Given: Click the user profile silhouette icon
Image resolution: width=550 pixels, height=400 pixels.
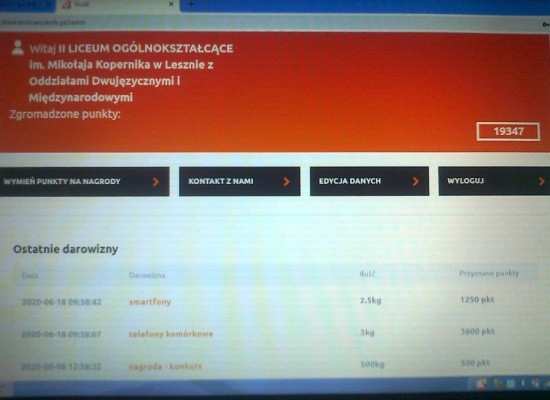Looking at the screenshot, I should (18, 47).
